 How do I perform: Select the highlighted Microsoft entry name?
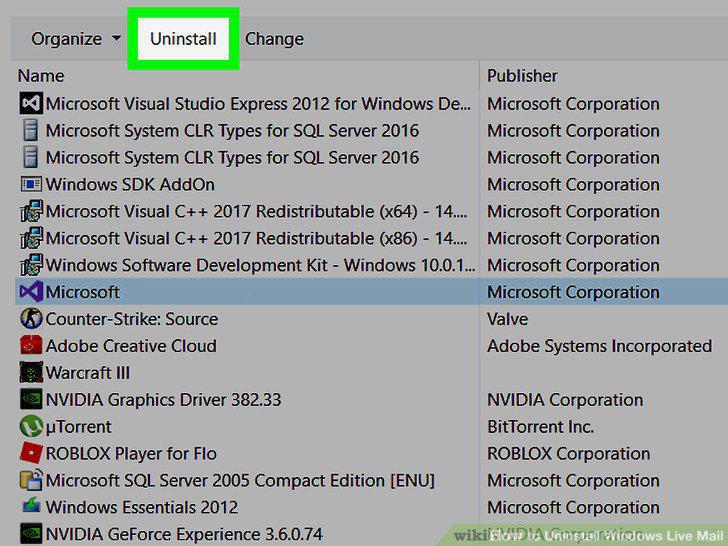point(82,292)
